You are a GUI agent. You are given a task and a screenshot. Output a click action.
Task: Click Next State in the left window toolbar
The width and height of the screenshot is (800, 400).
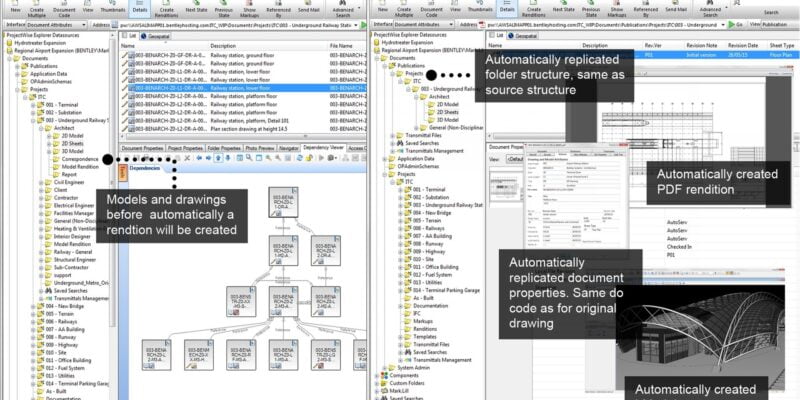pos(196,7)
